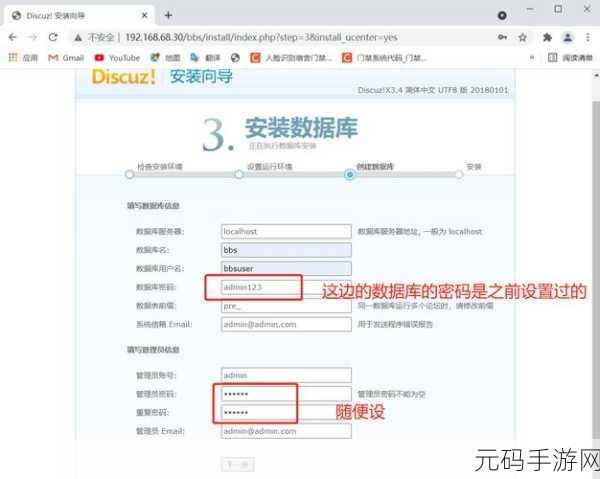Viewport: 600px width, 479px height.
Task: Click the system Email field
Action: pyautogui.click(x=286, y=324)
